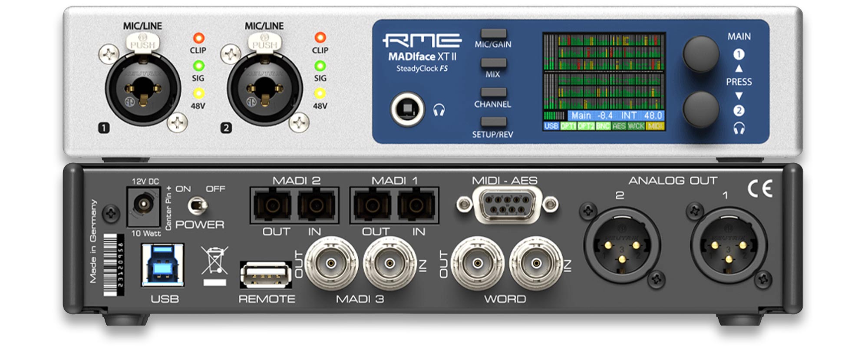Click ANALOG OUT 2 XLR connector
Viewport: 868px width, 357px height.
[x=622, y=246]
